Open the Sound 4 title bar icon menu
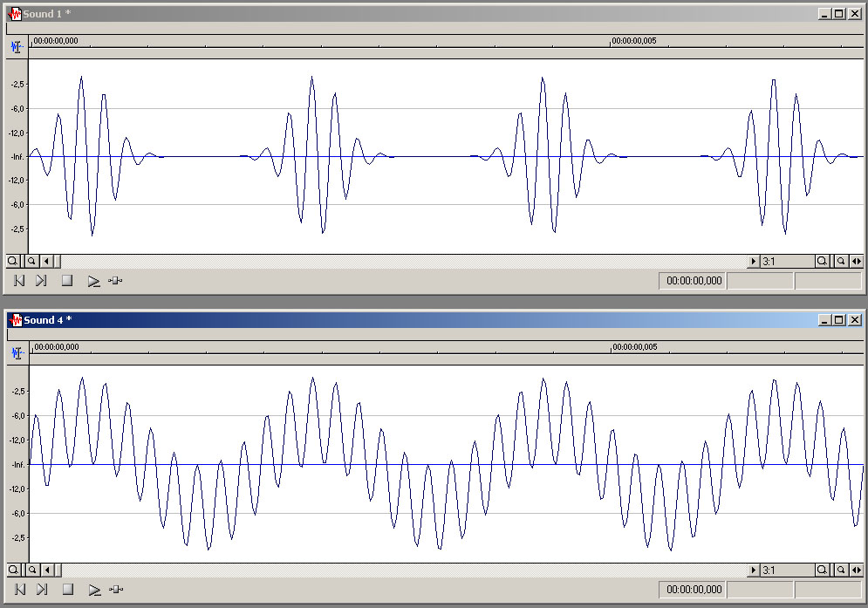Viewport: 868px width, 608px height. coord(16,320)
